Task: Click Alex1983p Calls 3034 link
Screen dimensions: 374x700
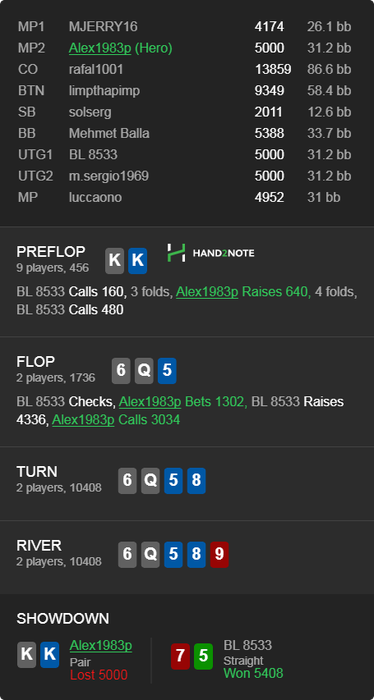Action: coord(116,420)
